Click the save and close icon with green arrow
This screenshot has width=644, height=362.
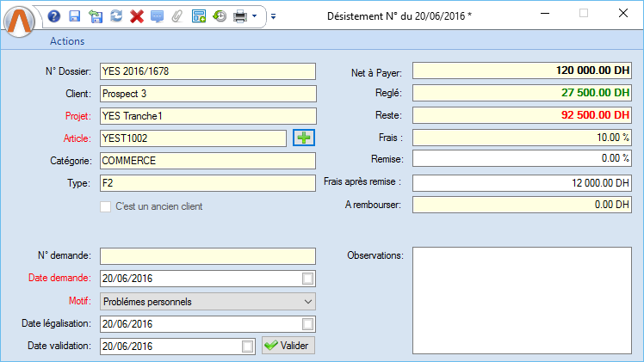[x=95, y=15]
